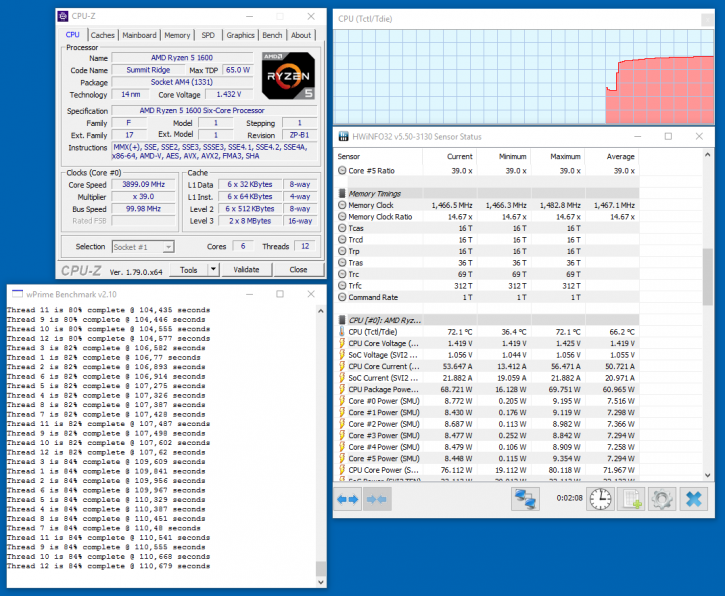The image size is (725, 596).
Task: Reset the HWiNFO clock timer icon
Action: [600, 499]
